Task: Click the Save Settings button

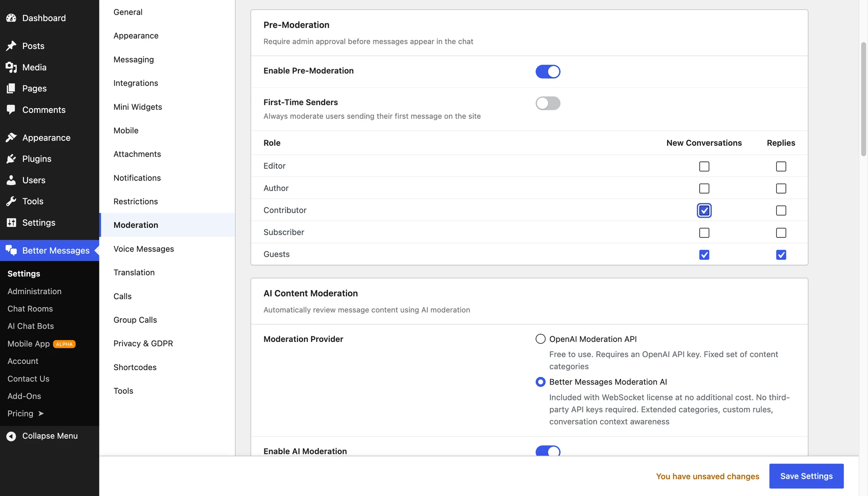Action: click(x=806, y=476)
